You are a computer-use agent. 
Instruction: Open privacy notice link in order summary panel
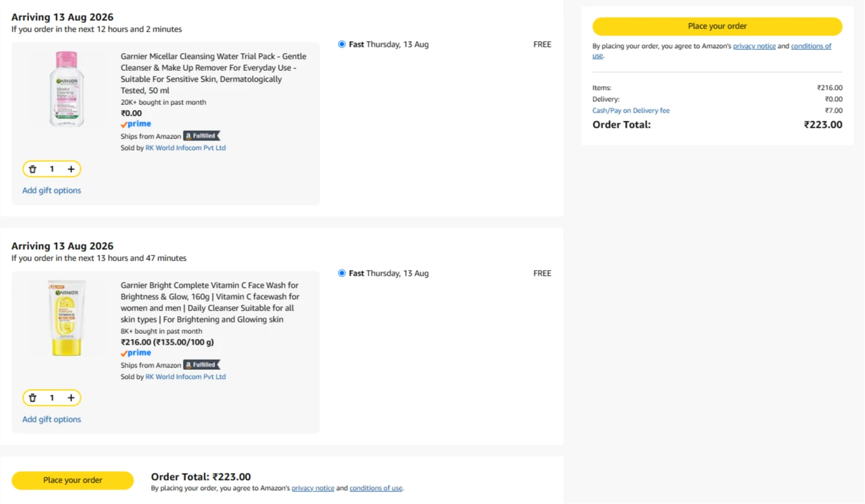754,46
